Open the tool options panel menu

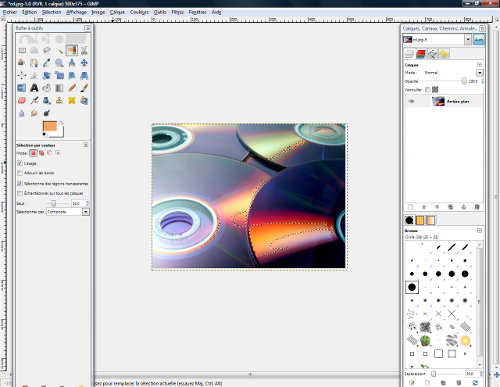(x=86, y=145)
